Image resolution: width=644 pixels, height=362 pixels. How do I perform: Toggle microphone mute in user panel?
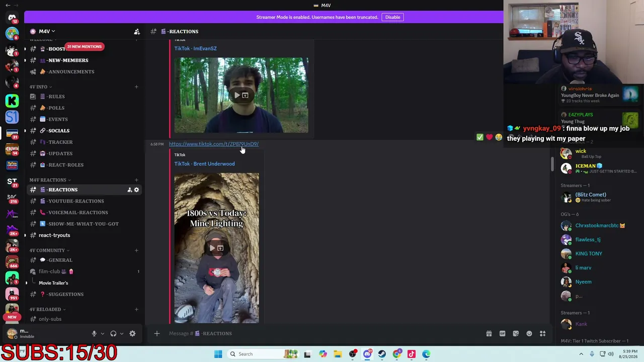click(94, 333)
